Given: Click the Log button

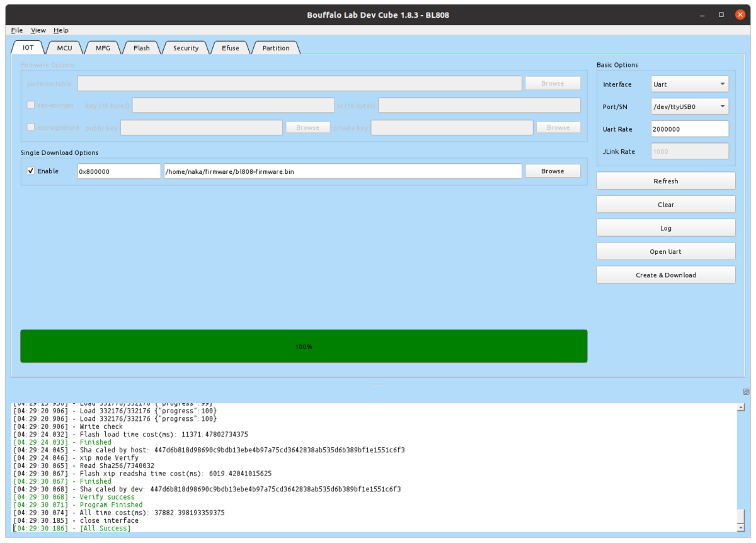Looking at the screenshot, I should tap(666, 228).
